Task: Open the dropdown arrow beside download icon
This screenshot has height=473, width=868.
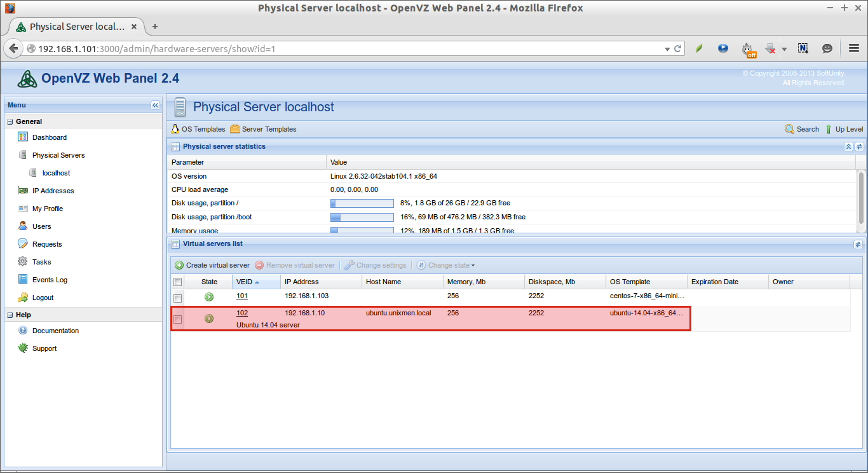Action: 784,48
